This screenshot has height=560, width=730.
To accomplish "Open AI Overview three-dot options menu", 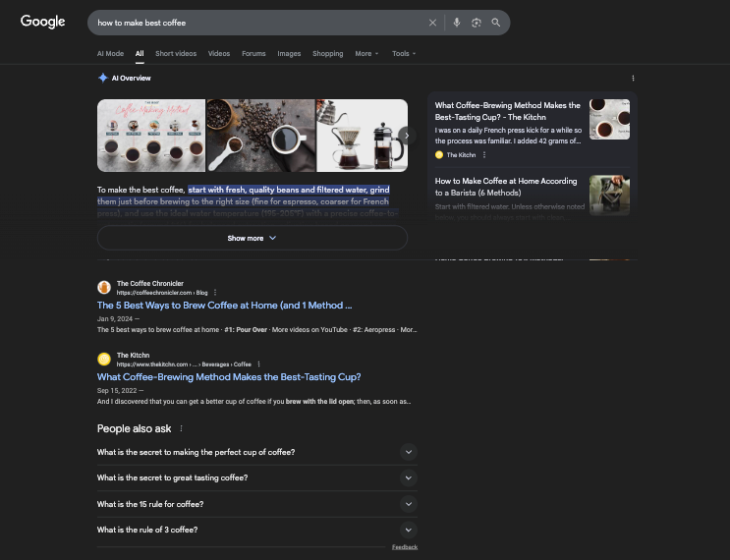I will 633,79.
